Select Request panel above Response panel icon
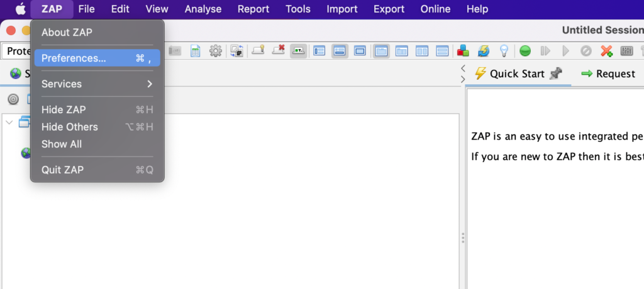Viewport: 644px width, 289px height. pyautogui.click(x=442, y=51)
